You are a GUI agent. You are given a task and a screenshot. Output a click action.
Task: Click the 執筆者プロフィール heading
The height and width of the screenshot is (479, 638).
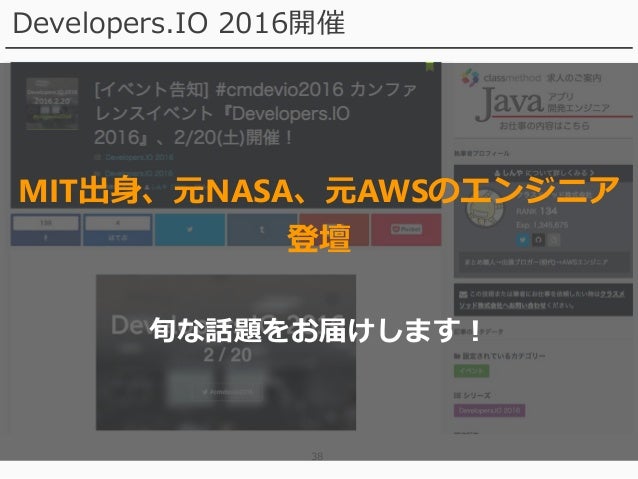[x=482, y=153]
